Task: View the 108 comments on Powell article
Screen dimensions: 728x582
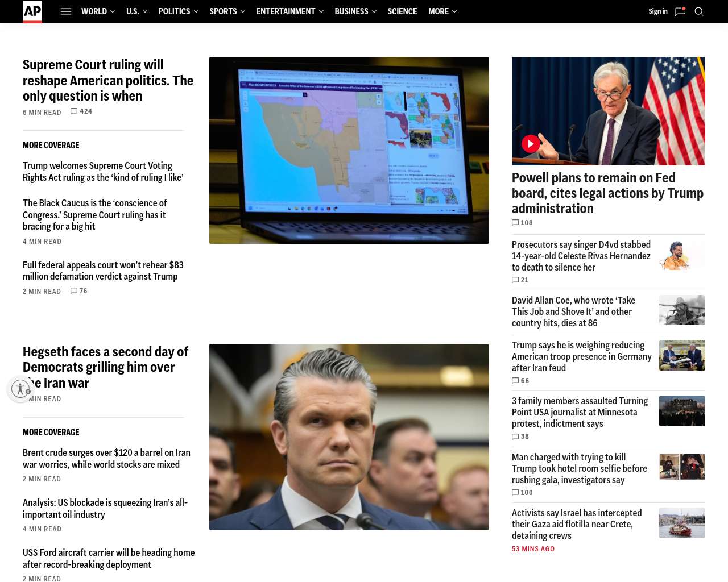Action: pyautogui.click(x=522, y=223)
